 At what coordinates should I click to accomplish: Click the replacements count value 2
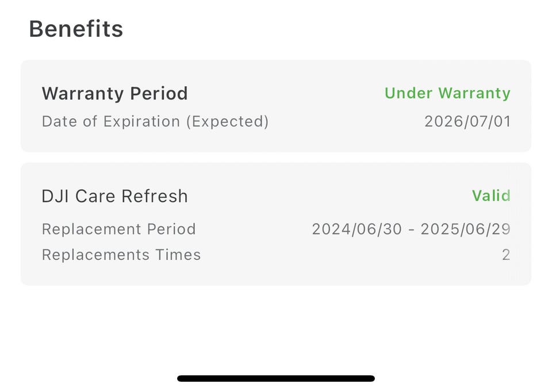click(506, 255)
